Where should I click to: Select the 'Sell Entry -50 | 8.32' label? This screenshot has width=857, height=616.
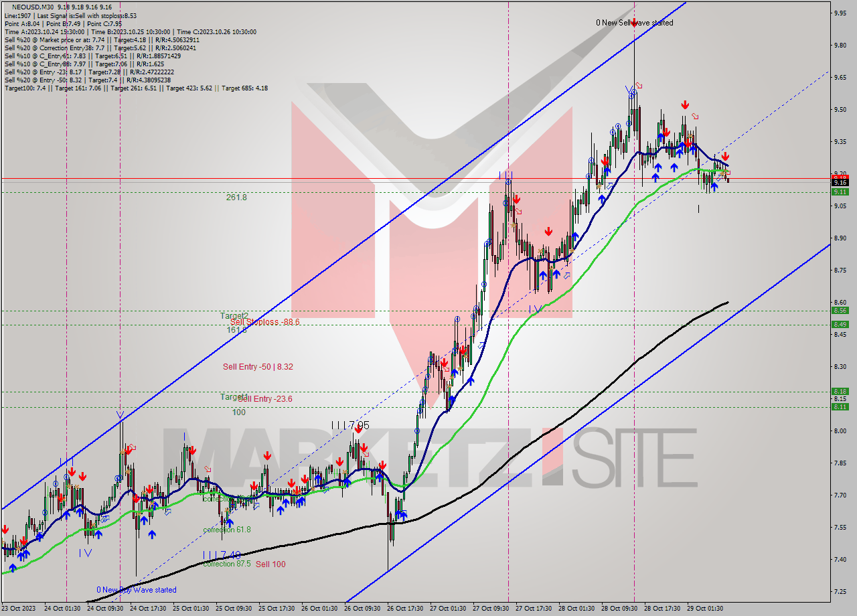click(x=258, y=367)
